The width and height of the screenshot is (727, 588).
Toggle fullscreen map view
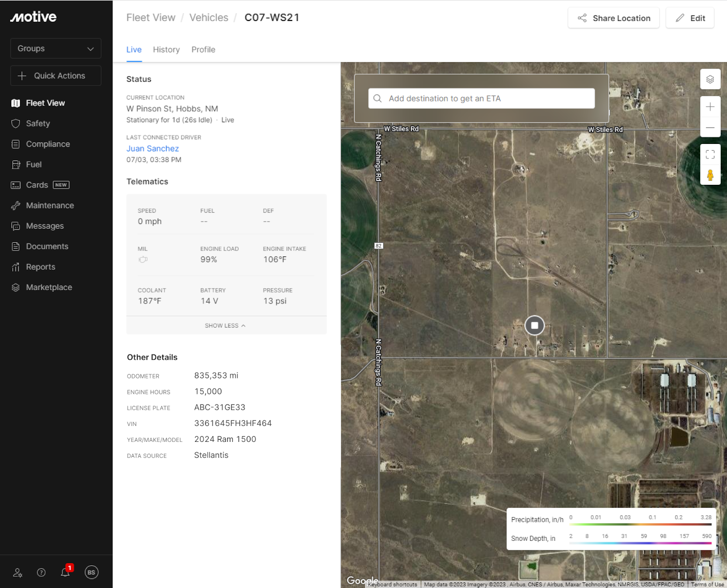pos(710,154)
